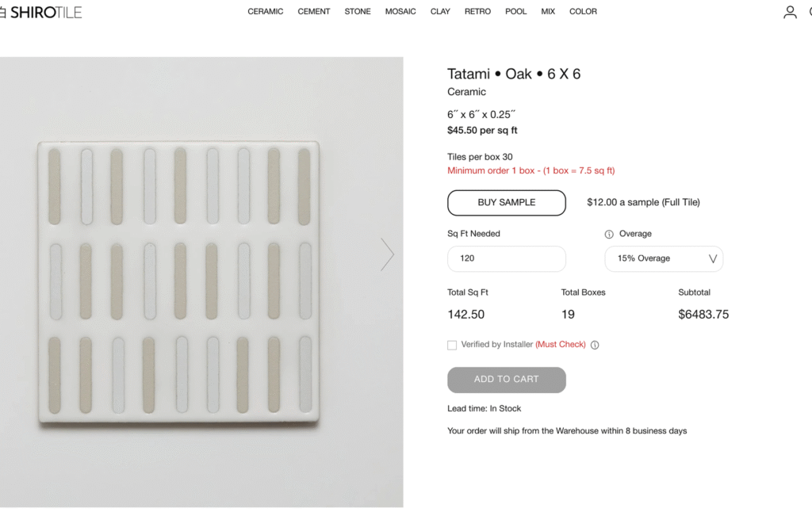Go to the Stone category
Screen dimensions: 812x512
pos(358,12)
